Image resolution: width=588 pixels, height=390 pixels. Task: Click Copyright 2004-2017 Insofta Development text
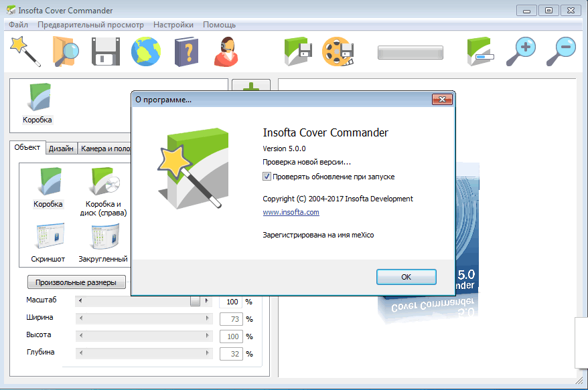[x=338, y=199]
